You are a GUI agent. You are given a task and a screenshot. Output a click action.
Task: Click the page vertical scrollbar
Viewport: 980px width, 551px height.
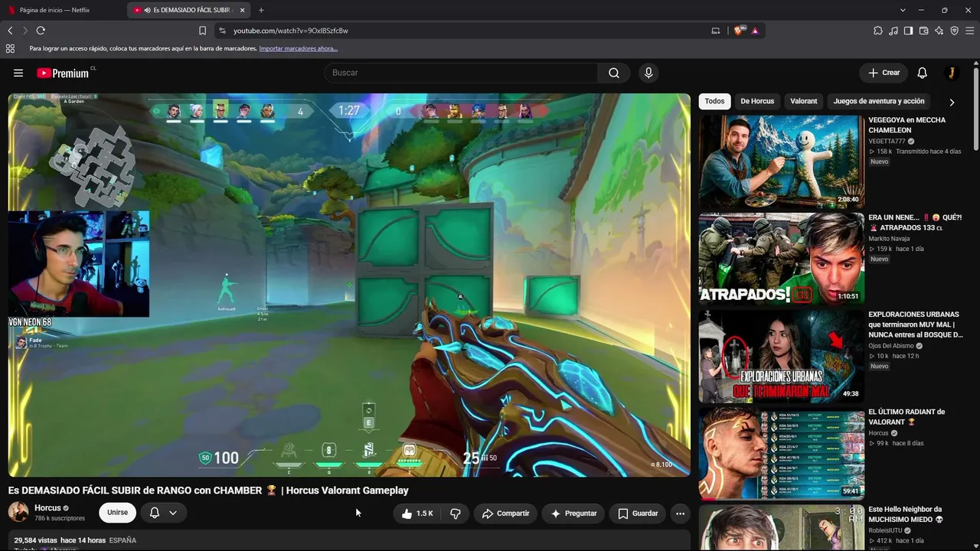click(x=975, y=107)
